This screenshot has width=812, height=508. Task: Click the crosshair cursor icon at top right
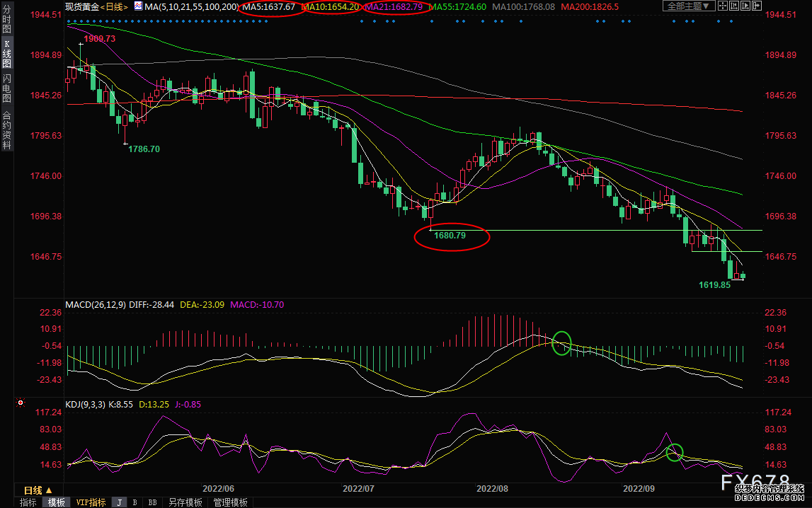(x=722, y=6)
